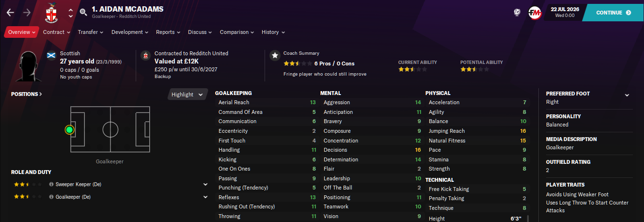
Task: Open the Positions link
Action: point(27,94)
